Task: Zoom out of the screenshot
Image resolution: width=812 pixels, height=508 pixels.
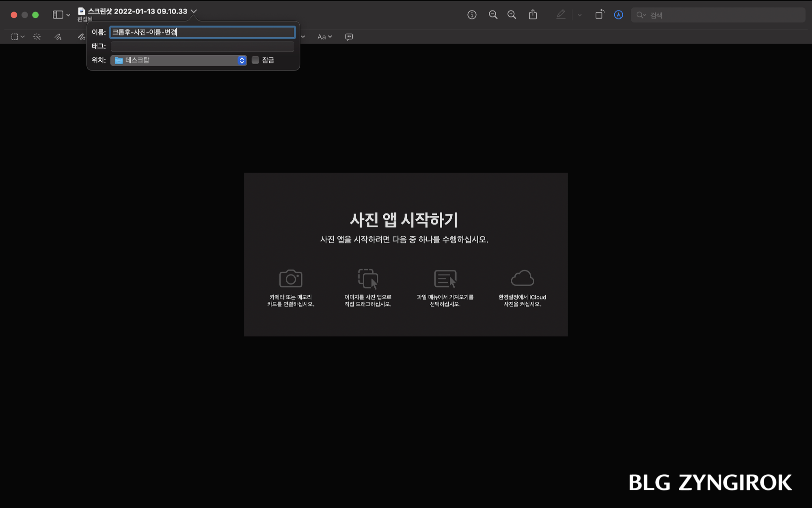Action: tap(493, 15)
